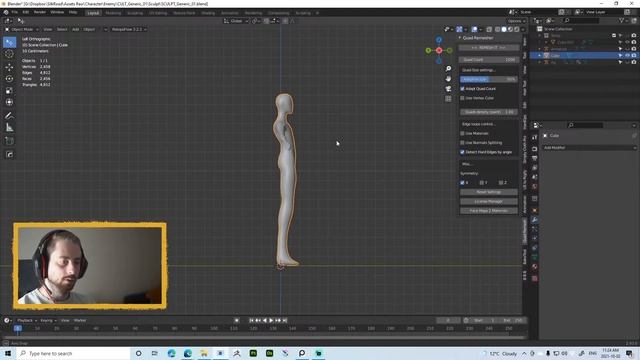
Task: Enable Use Normals Splitting checkbox
Action: click(462, 142)
